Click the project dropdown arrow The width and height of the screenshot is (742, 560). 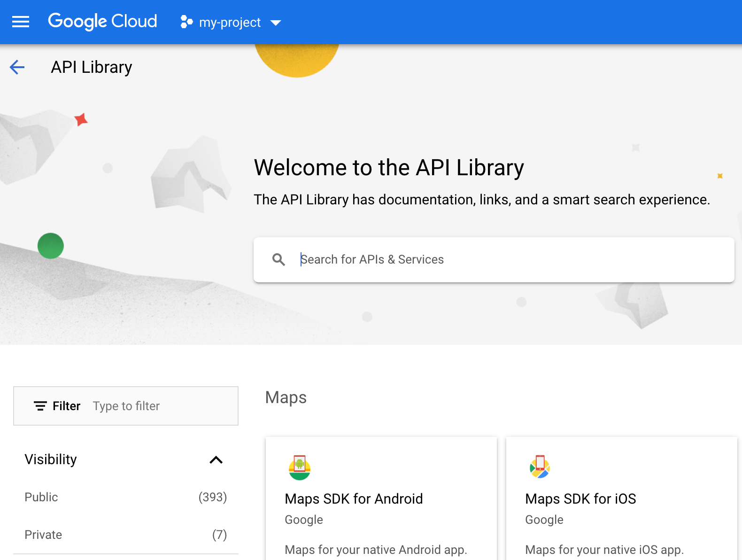[276, 23]
